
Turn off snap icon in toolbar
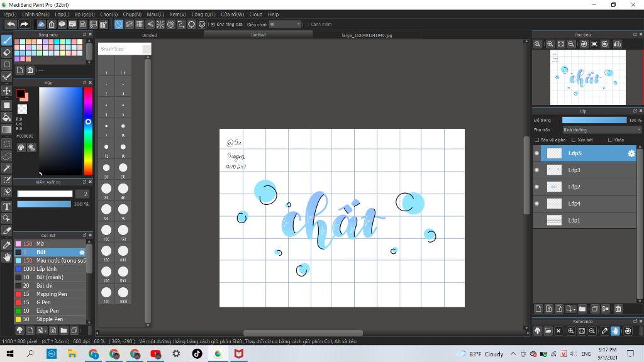coord(119,25)
